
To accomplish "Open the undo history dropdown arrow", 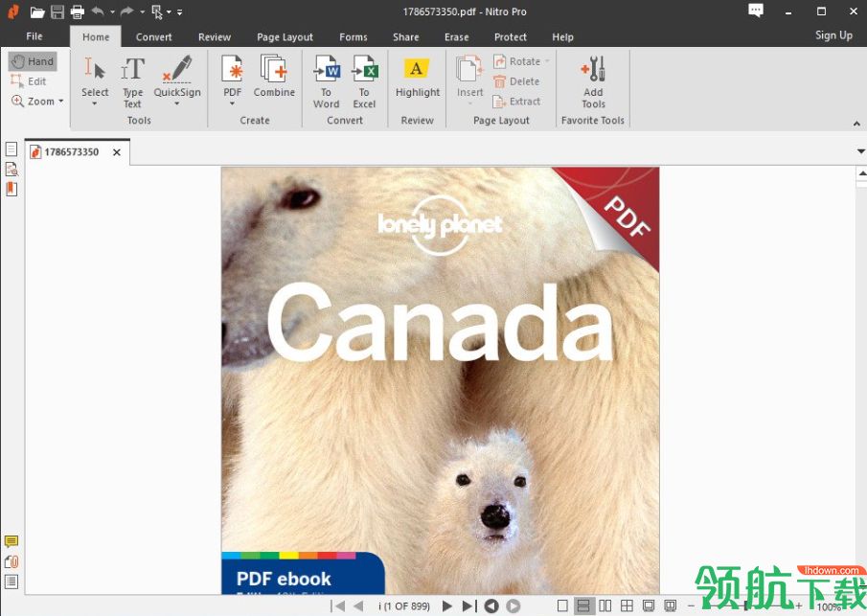I will pyautogui.click(x=112, y=11).
